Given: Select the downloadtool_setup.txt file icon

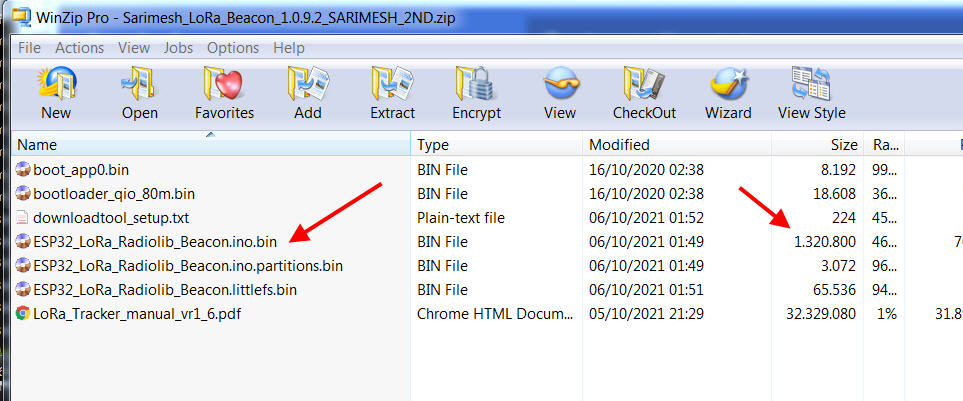Looking at the screenshot, I should pos(23,217).
